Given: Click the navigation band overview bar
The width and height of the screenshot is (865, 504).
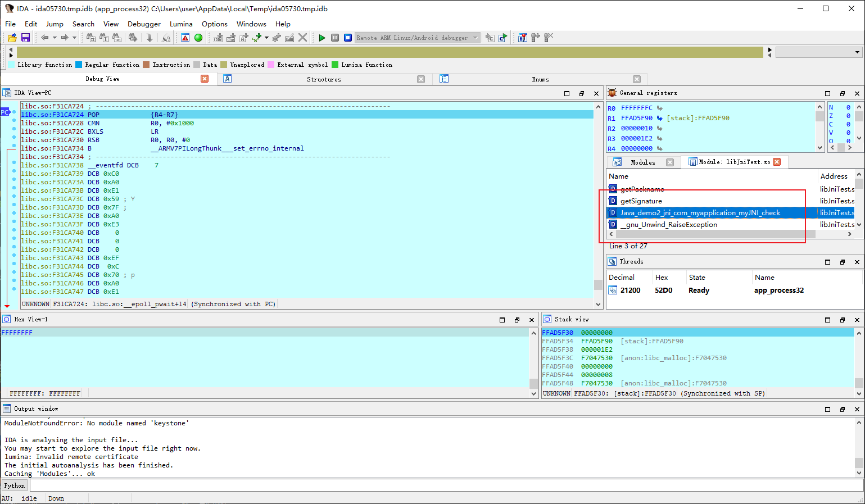Looking at the screenshot, I should click(x=391, y=52).
